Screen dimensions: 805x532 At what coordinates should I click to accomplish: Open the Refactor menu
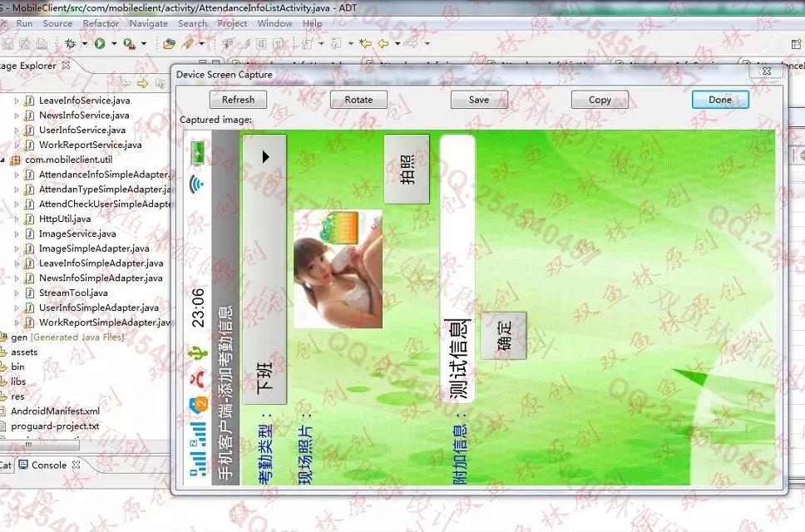point(101,23)
